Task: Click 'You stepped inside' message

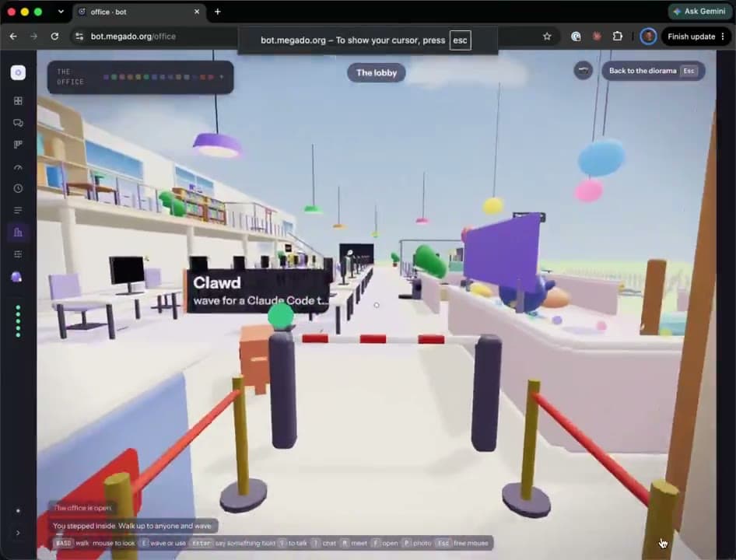Action: [132, 526]
